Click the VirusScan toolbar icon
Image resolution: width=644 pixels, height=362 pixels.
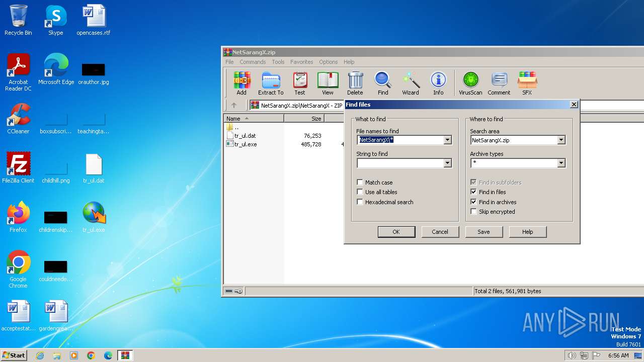coord(470,83)
